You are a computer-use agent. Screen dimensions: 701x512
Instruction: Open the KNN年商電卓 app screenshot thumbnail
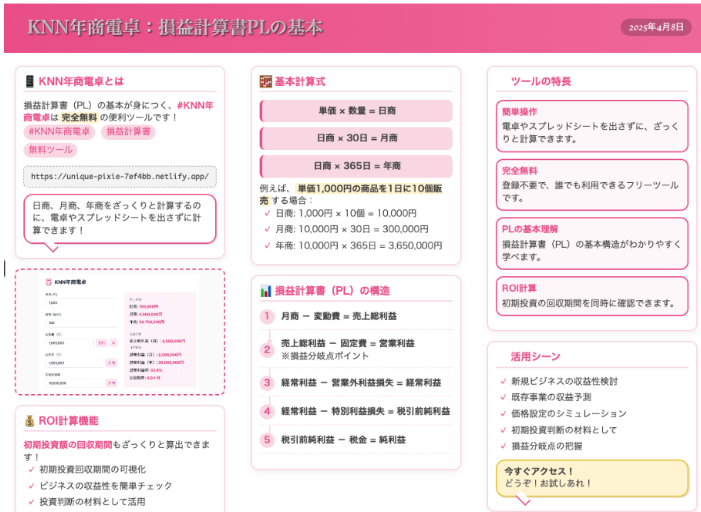pyautogui.click(x=119, y=331)
